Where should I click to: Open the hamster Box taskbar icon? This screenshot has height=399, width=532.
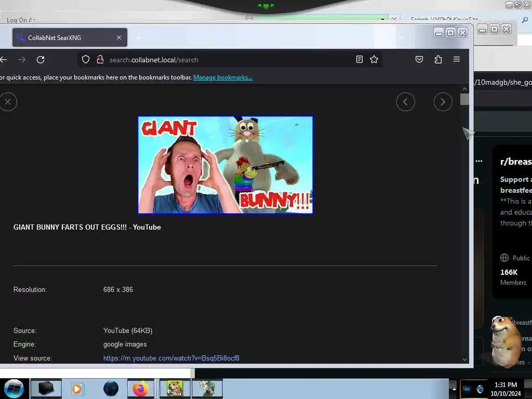(x=175, y=389)
